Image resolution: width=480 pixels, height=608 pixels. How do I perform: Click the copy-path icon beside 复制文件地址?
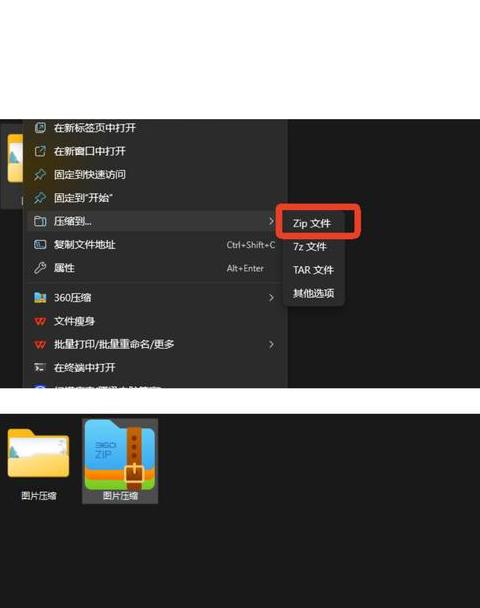pyautogui.click(x=40, y=245)
